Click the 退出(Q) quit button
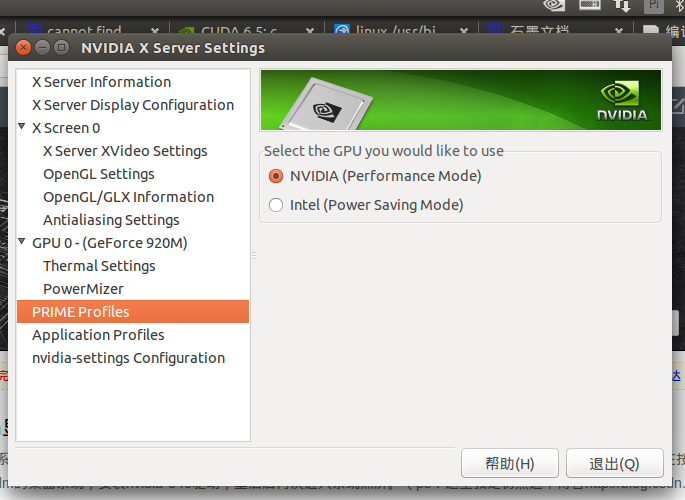 point(615,463)
